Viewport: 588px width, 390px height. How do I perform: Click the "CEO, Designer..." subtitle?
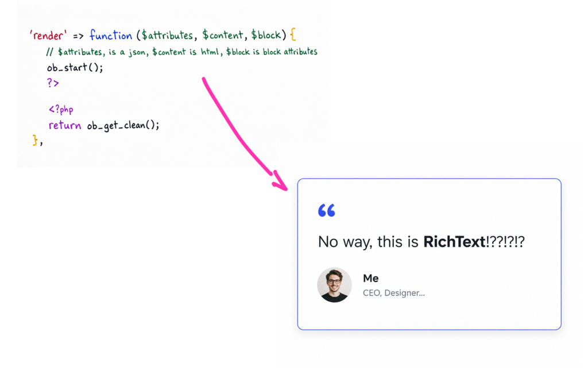pos(394,293)
